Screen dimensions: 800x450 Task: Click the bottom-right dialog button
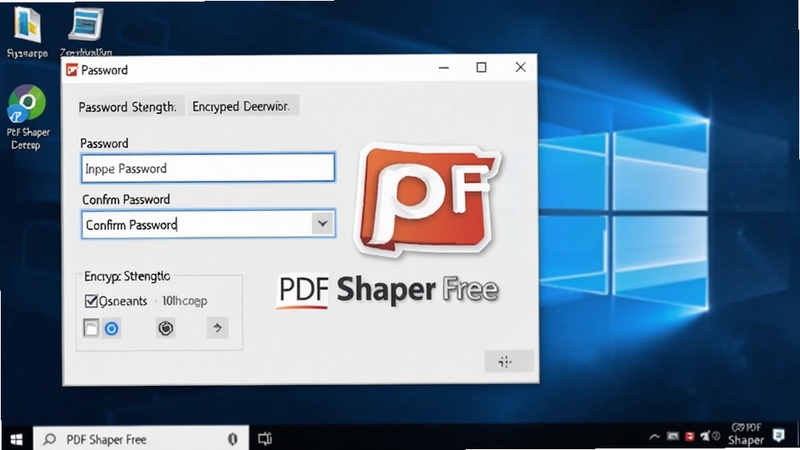(x=509, y=361)
